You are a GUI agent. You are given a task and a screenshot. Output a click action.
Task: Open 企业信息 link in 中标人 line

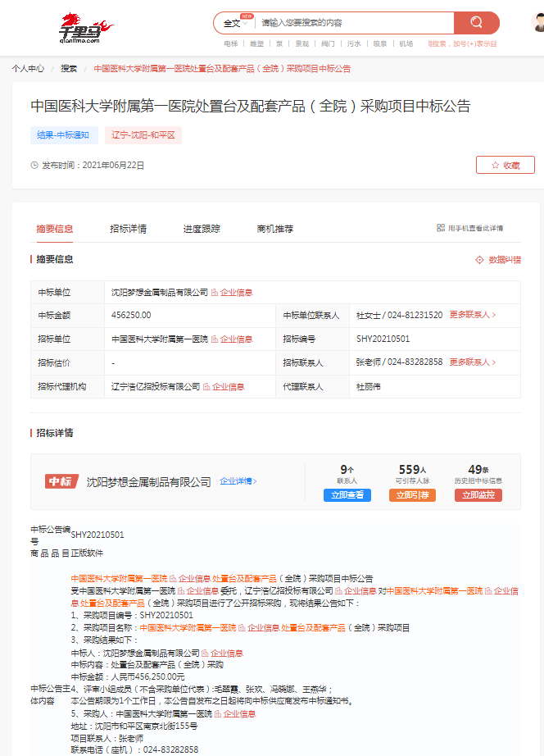[x=223, y=654]
